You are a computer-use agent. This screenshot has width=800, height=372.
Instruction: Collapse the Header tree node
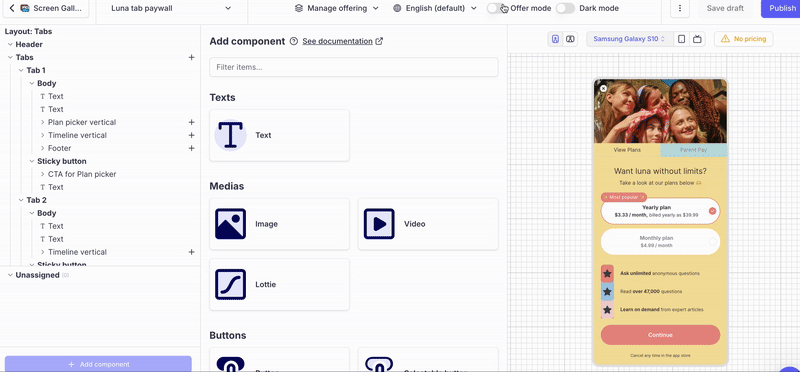[10, 44]
